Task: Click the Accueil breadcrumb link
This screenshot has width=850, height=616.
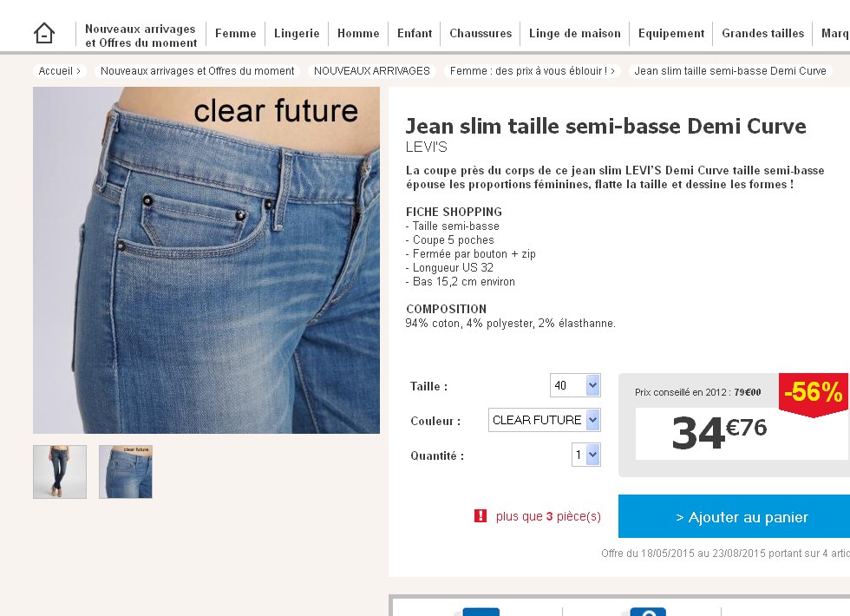Action: click(60, 71)
